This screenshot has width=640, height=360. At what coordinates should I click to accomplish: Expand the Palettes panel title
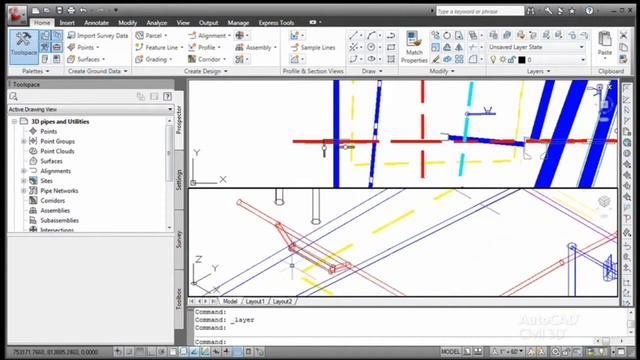[36, 71]
